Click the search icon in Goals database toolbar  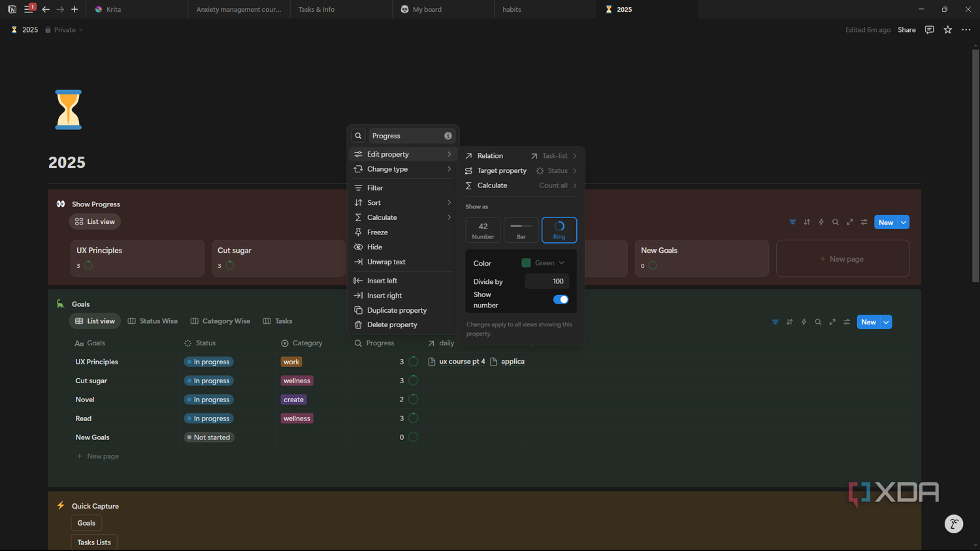pos(818,322)
